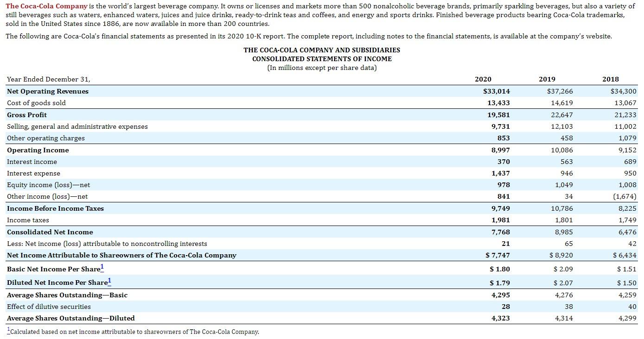Select the 2020 gross profit value 19,581
The image size is (644, 339).
click(498, 115)
